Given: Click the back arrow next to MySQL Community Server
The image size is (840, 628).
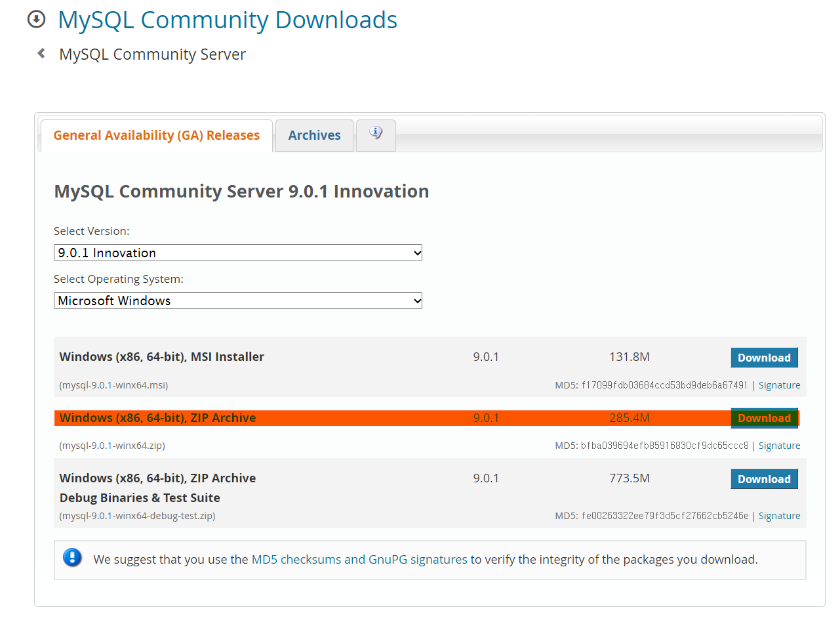Looking at the screenshot, I should click(x=41, y=53).
